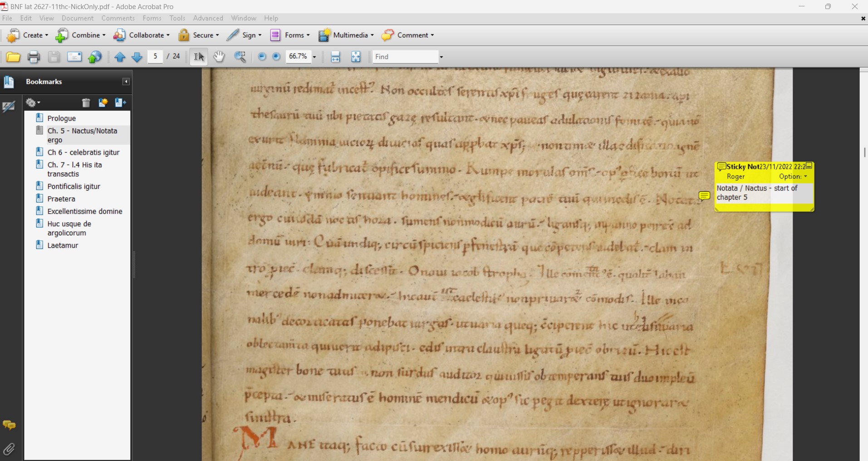Image resolution: width=868 pixels, height=461 pixels.
Task: Click the zoom in plus button
Action: coord(276,57)
